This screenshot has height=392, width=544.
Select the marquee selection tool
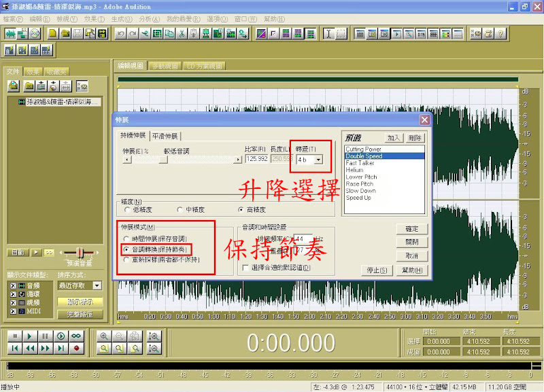click(341, 33)
